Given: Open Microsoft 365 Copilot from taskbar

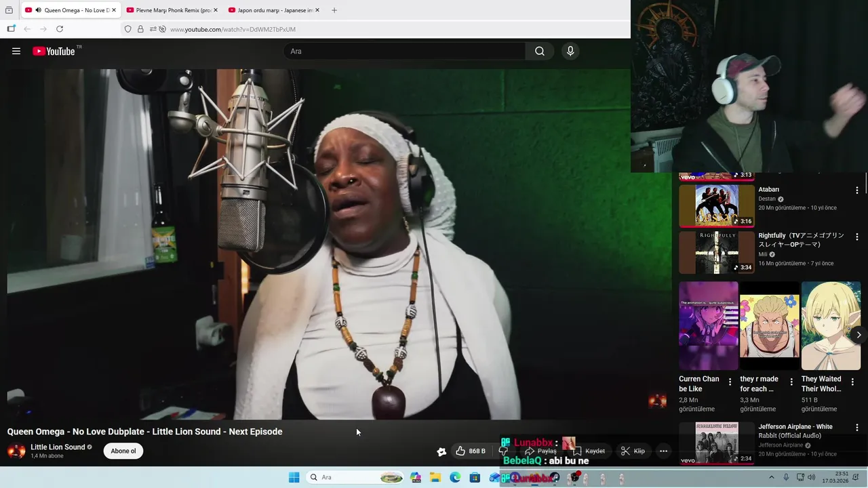Looking at the screenshot, I should point(416,477).
